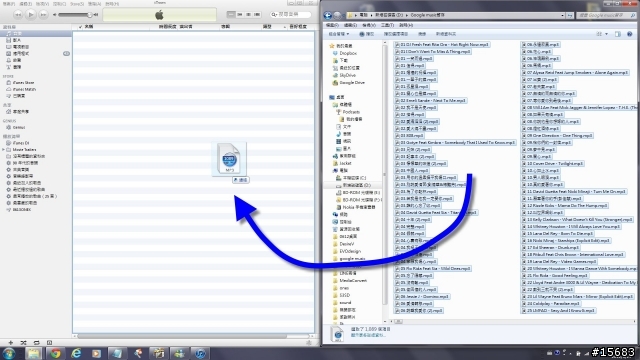Click the Burn button in Explorer toolbar
The width and height of the screenshot is (640, 360).
click(x=422, y=34)
